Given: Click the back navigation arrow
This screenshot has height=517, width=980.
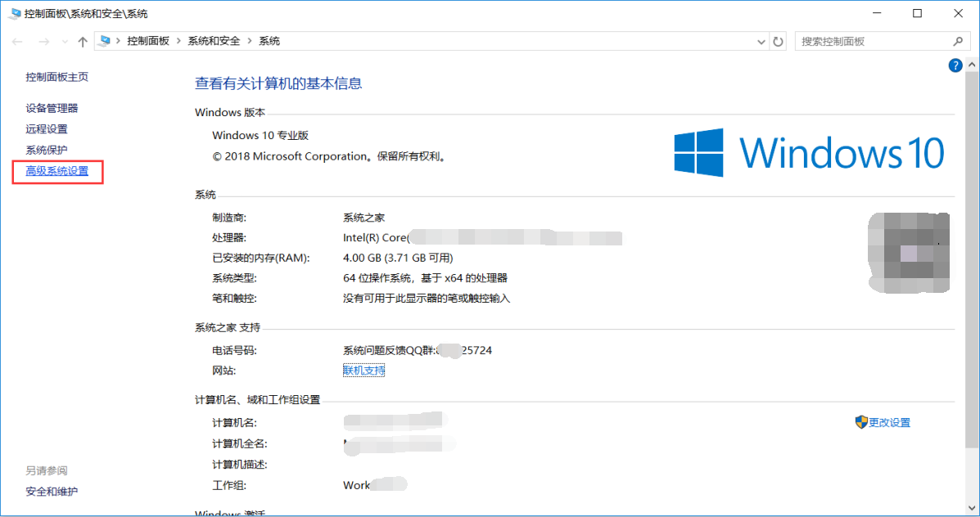Looking at the screenshot, I should click(x=17, y=42).
